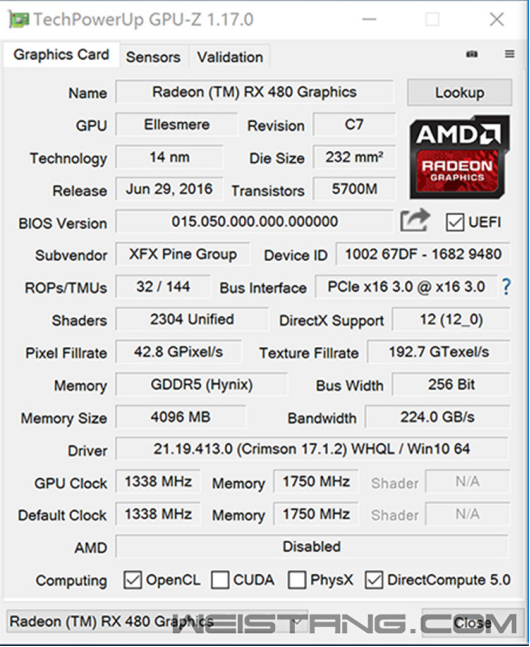Toggle the UEFI checkbox
Viewport: 530px width, 647px height.
[x=455, y=222]
